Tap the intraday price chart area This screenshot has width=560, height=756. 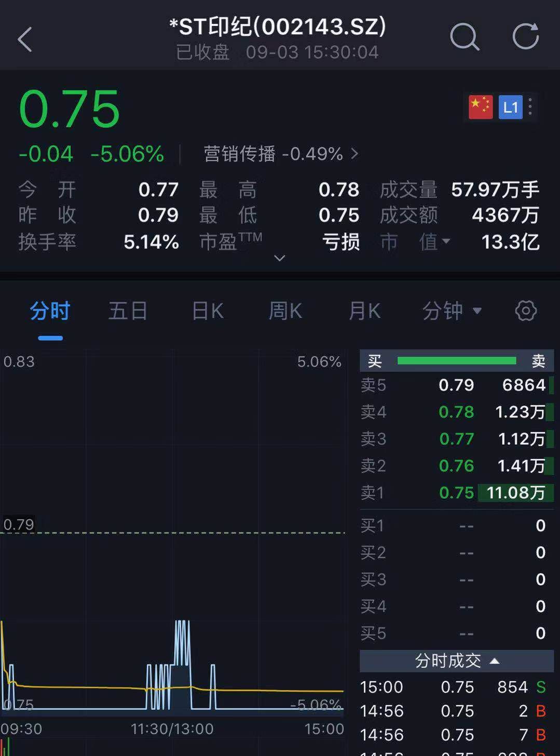coord(172,532)
